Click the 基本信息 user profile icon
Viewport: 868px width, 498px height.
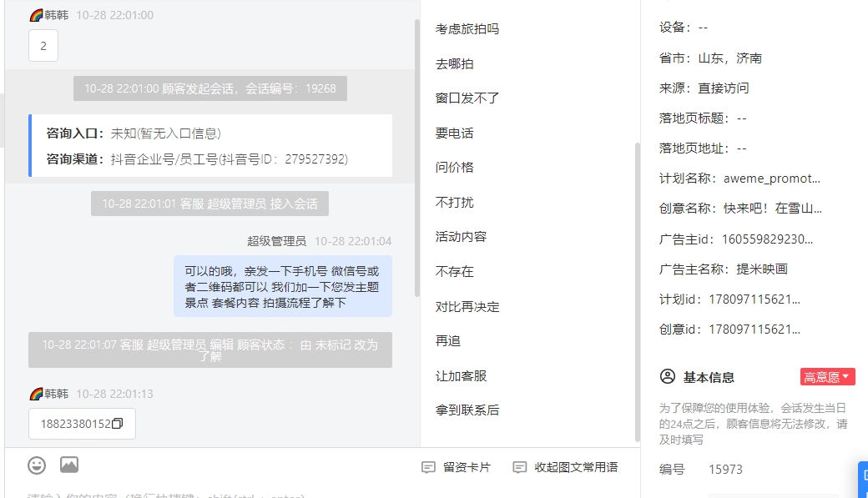(x=668, y=377)
